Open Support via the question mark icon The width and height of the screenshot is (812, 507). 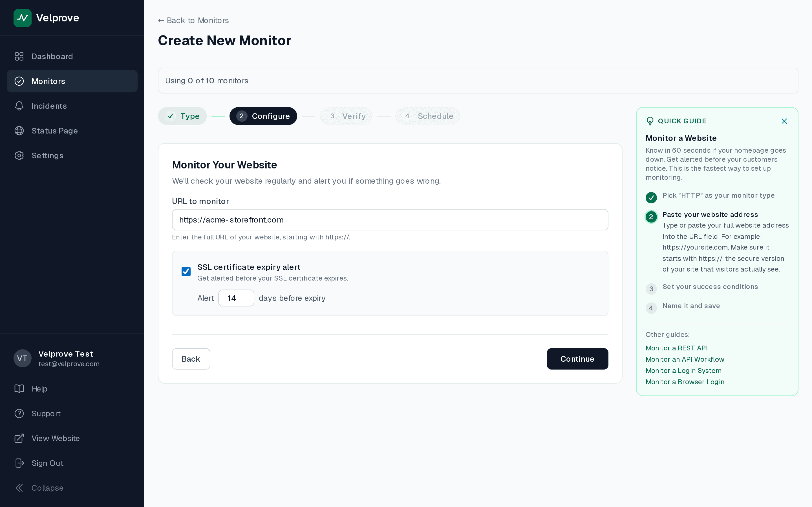(x=19, y=413)
